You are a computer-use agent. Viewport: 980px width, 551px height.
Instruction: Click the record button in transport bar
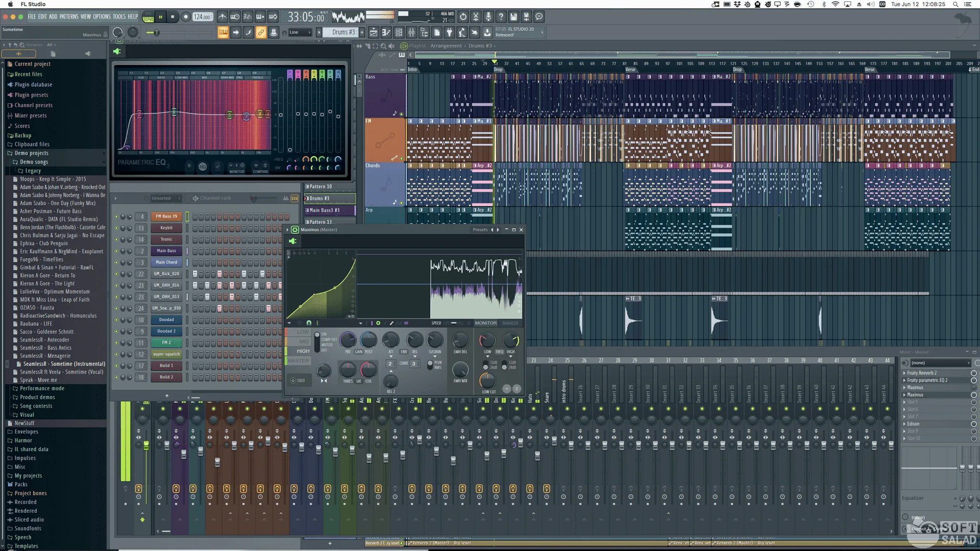click(x=185, y=17)
